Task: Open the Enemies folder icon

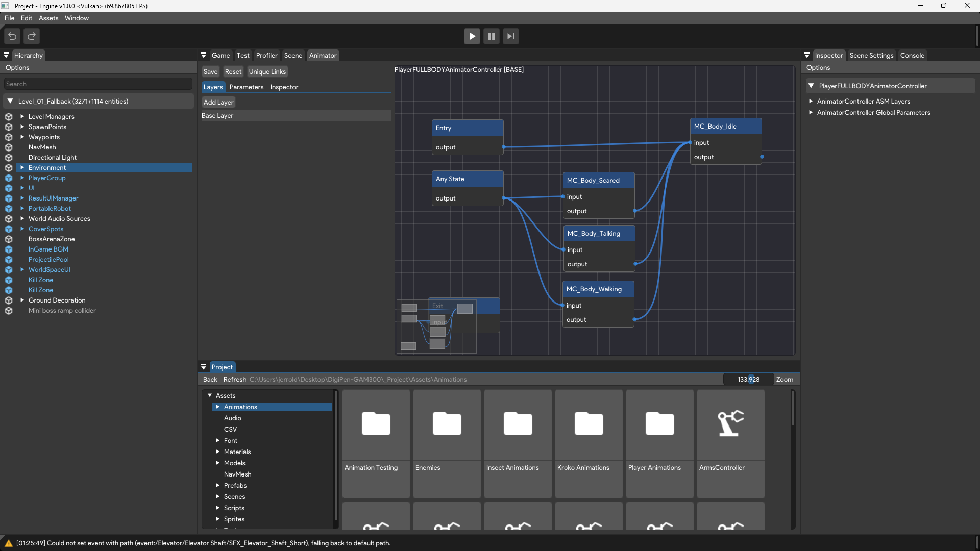Action: (447, 423)
